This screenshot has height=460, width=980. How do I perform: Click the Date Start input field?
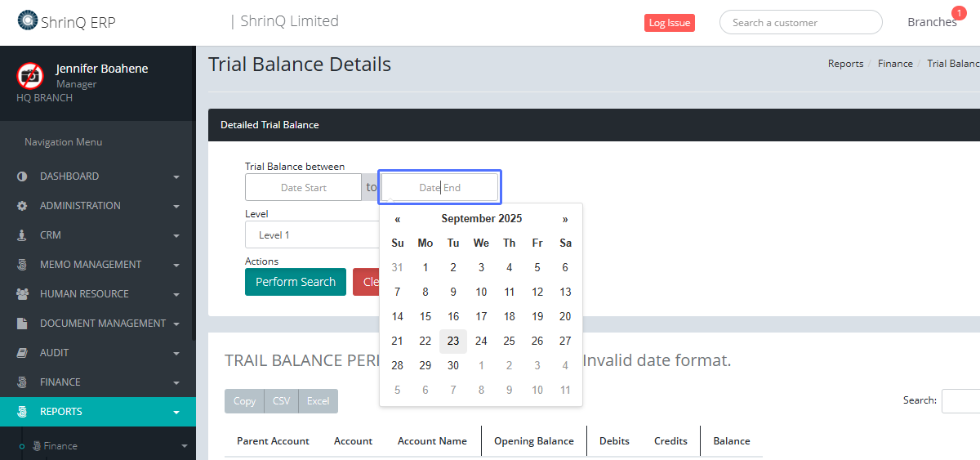click(x=303, y=187)
